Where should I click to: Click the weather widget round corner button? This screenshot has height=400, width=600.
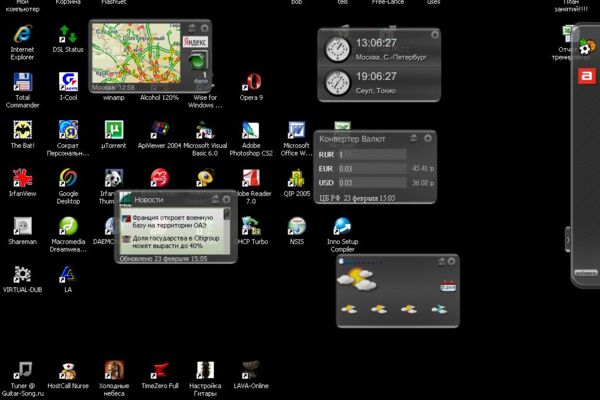(452, 261)
